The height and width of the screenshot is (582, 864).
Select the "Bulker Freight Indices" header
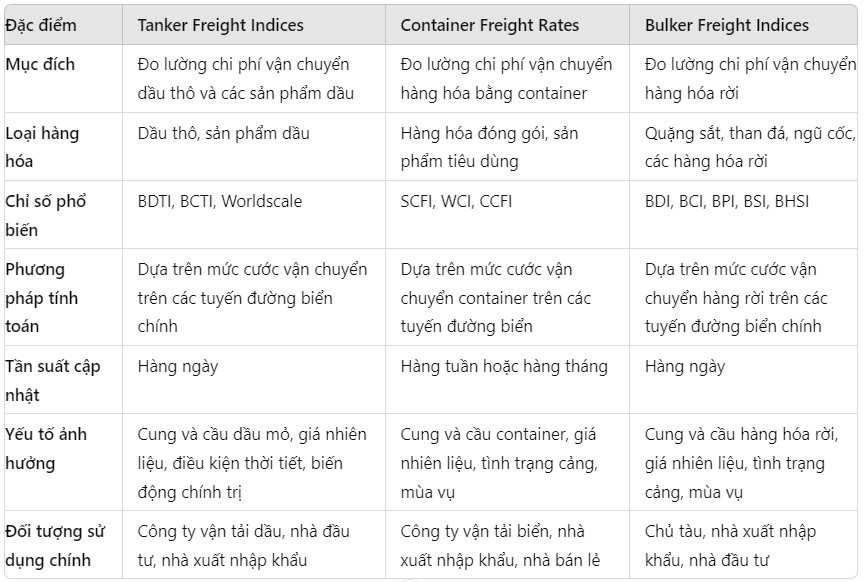click(x=727, y=25)
